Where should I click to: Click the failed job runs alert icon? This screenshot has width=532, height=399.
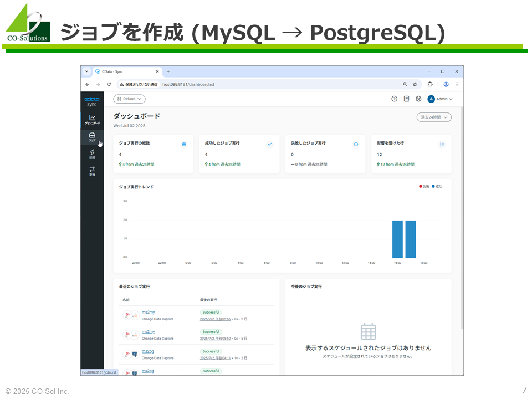[x=356, y=144]
